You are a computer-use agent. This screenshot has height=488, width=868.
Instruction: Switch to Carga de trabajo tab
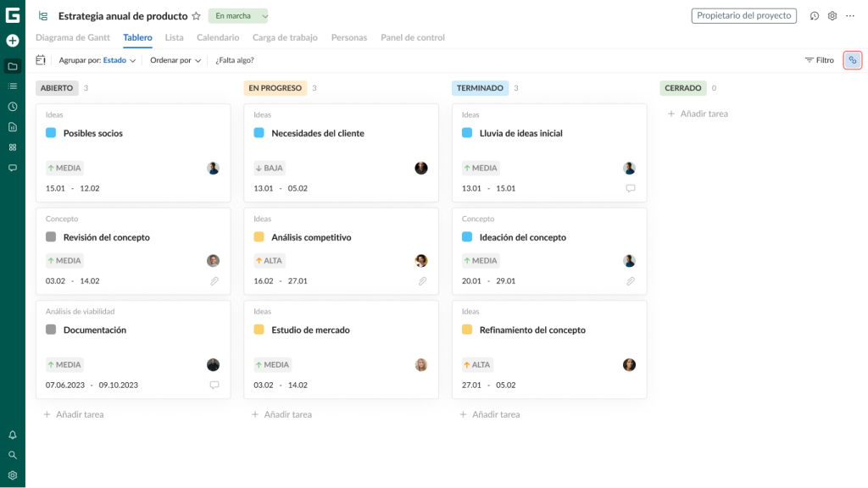285,37
